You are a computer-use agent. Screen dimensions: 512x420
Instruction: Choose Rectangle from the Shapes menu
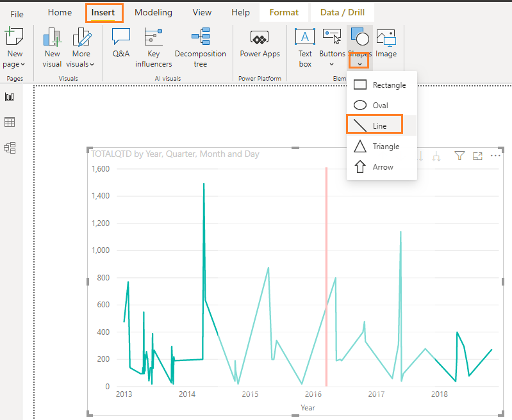(381, 85)
